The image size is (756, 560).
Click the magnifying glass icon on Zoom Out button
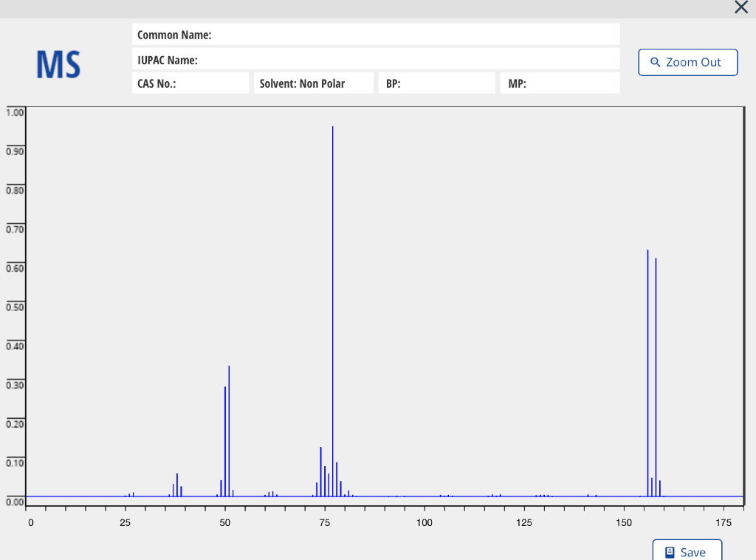(x=656, y=62)
